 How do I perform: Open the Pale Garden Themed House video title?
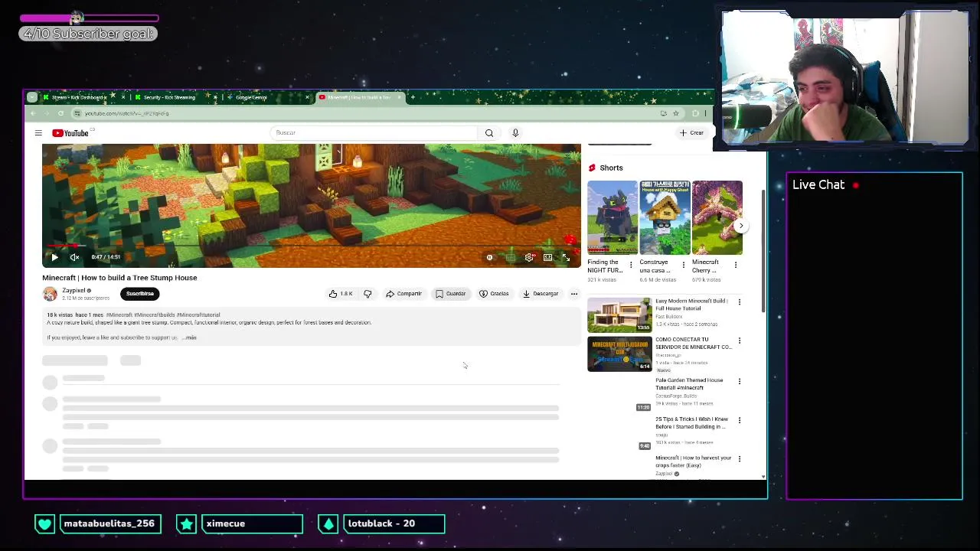(x=689, y=383)
